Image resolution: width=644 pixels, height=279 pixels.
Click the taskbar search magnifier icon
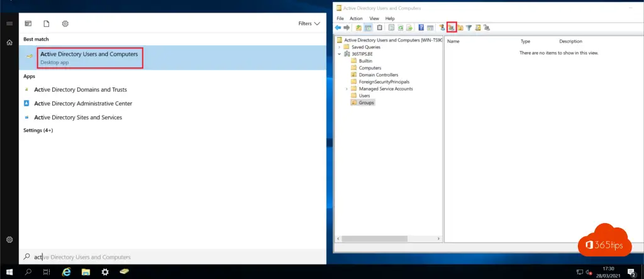pos(28,271)
